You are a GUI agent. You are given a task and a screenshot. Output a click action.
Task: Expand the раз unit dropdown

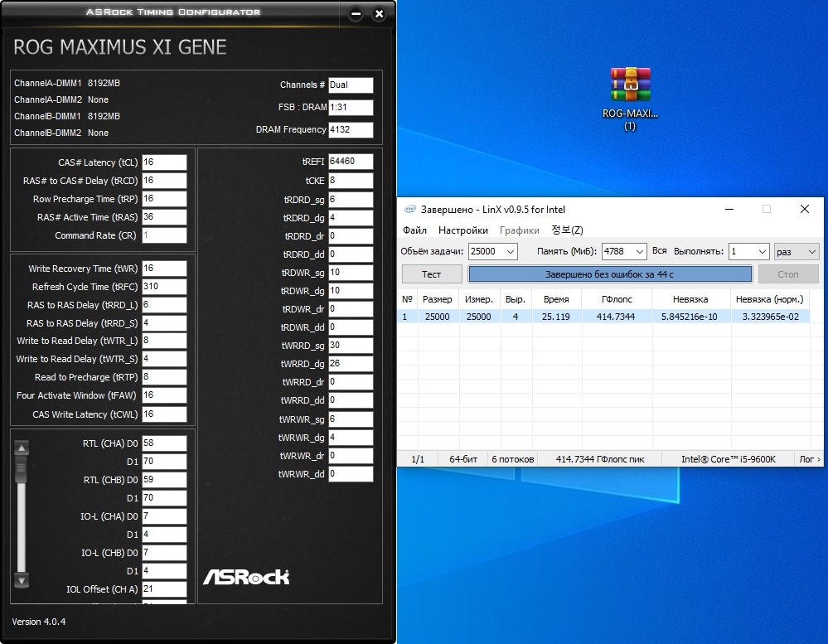click(811, 251)
